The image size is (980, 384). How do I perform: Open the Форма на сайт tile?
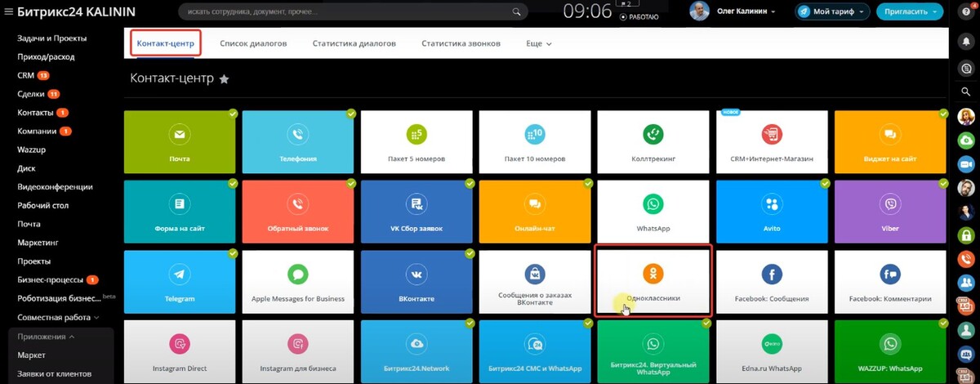pos(180,212)
